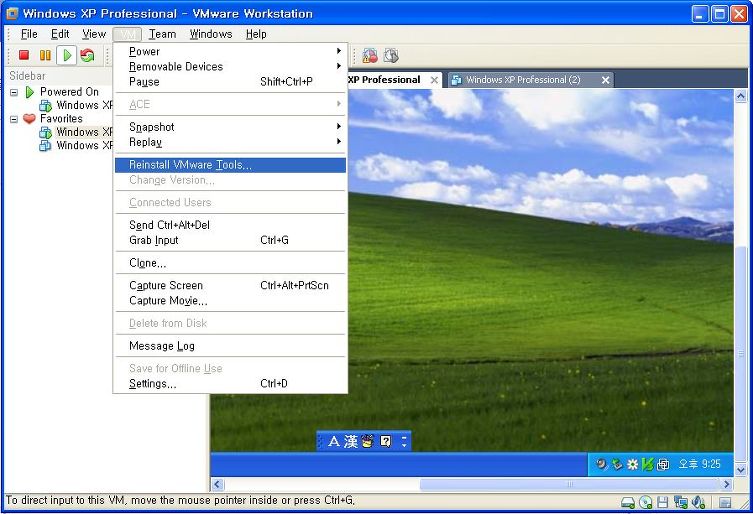This screenshot has height=514, width=753.
Task: Open the Team menu
Action: [x=162, y=34]
